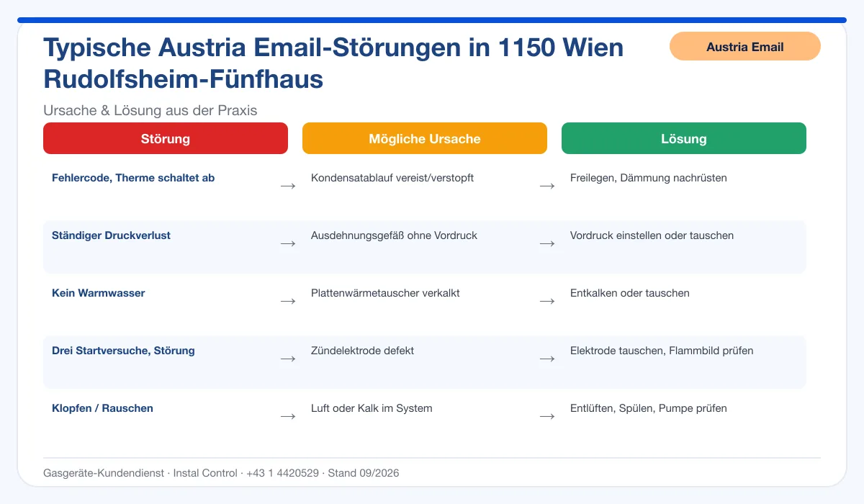864x504 pixels.
Task: Select cell Zündelektrode defekt
Action: coord(362,351)
